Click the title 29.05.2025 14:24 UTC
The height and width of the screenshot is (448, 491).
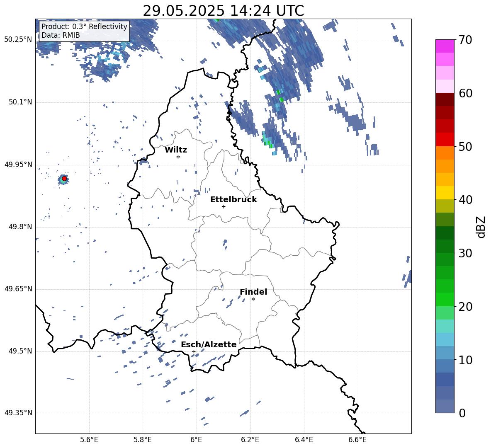[224, 11]
